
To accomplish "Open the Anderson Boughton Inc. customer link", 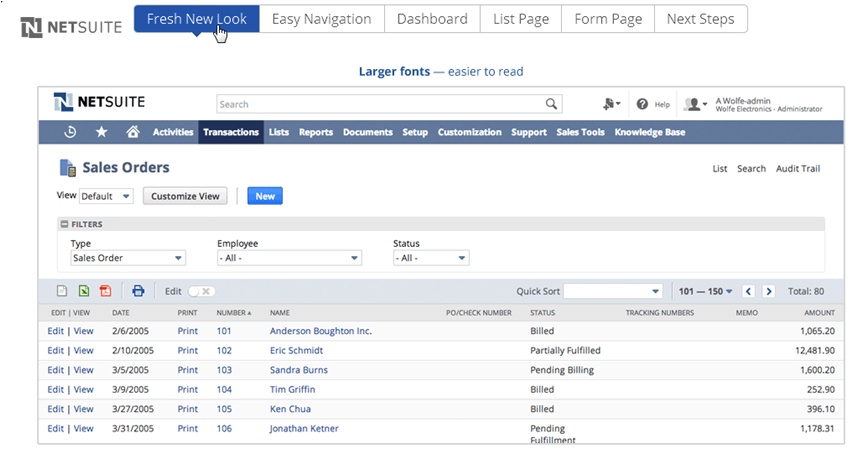I will pyautogui.click(x=320, y=330).
